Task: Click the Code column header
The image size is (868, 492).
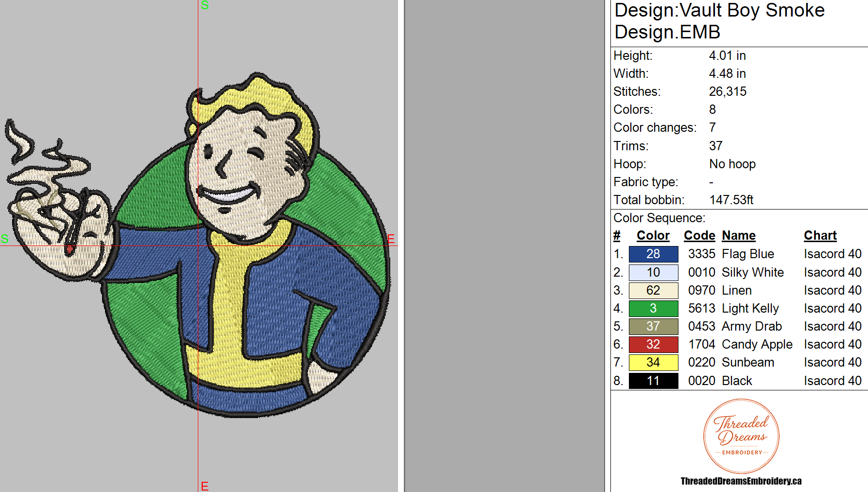Action: [x=699, y=236]
